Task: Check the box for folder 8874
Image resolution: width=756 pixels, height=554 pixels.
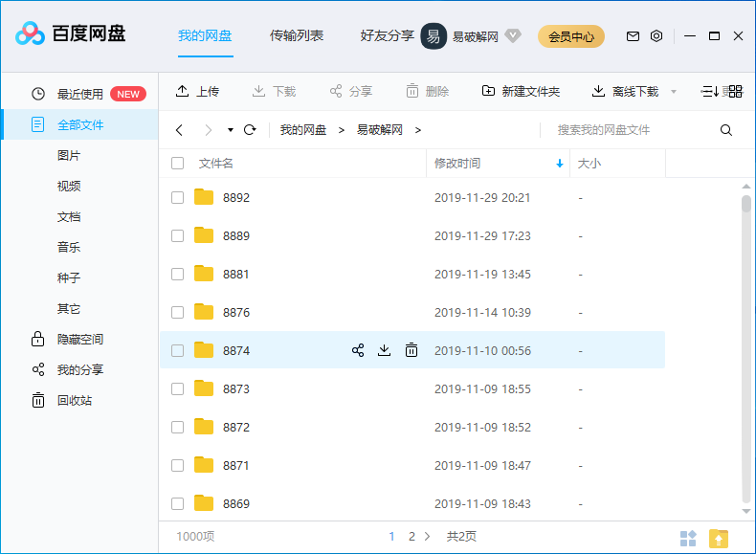Action: [x=177, y=350]
